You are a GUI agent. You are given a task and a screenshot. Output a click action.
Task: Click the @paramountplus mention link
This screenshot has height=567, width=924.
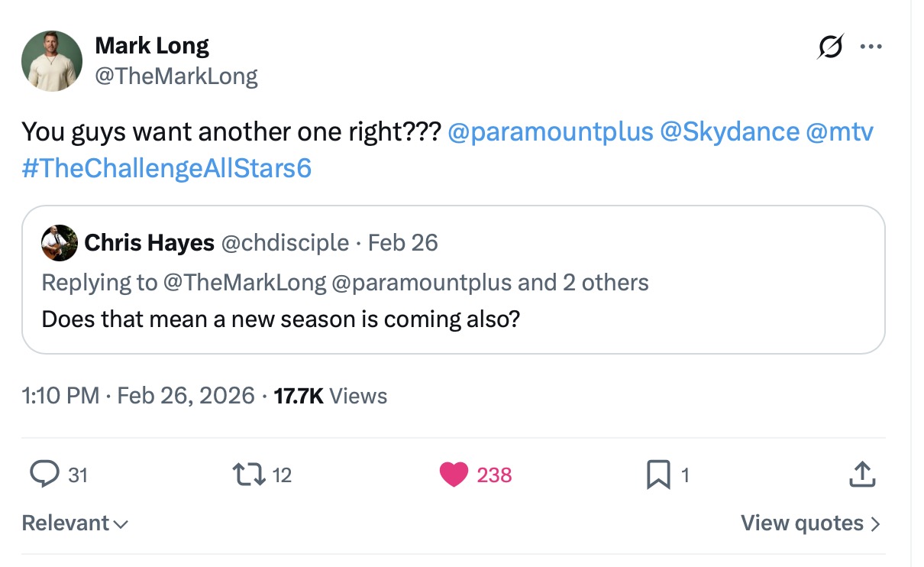click(x=551, y=132)
